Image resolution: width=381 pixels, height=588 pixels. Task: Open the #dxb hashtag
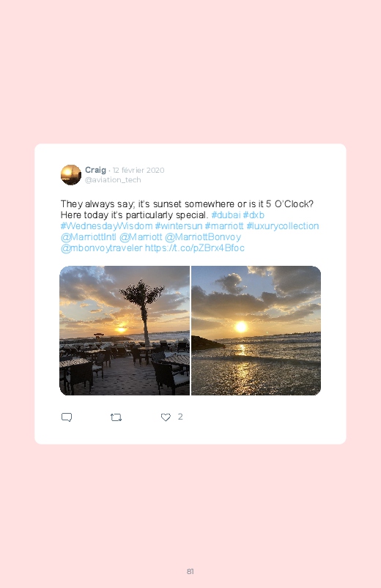pos(254,215)
